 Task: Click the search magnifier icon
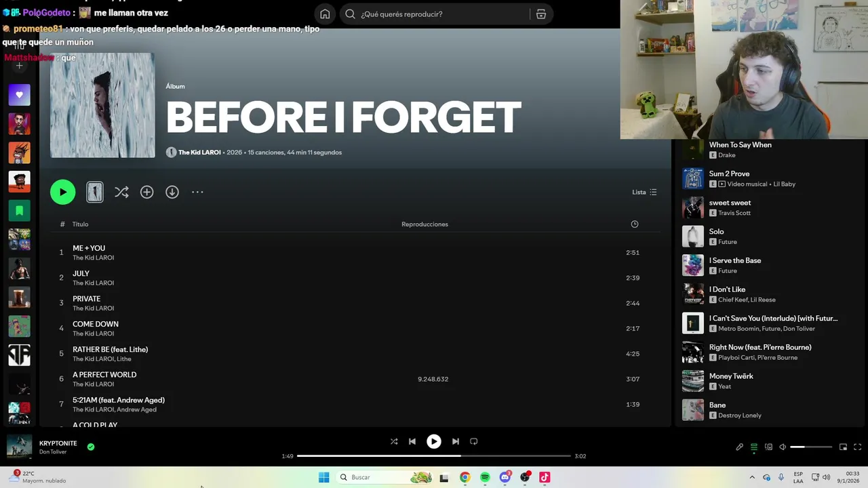tap(350, 14)
